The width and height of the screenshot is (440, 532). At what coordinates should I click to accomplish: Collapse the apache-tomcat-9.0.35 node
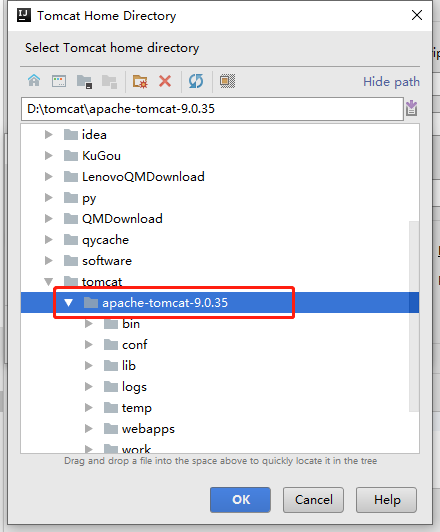(69, 303)
